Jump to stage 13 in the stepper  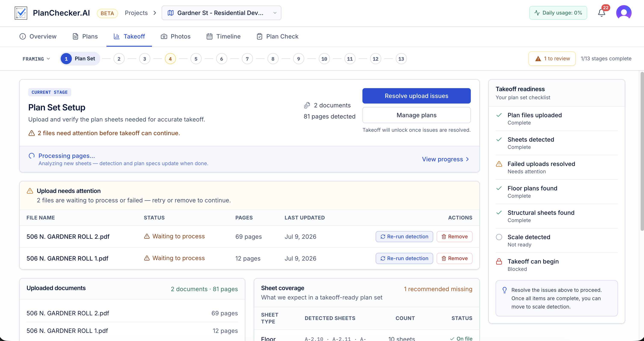click(401, 59)
